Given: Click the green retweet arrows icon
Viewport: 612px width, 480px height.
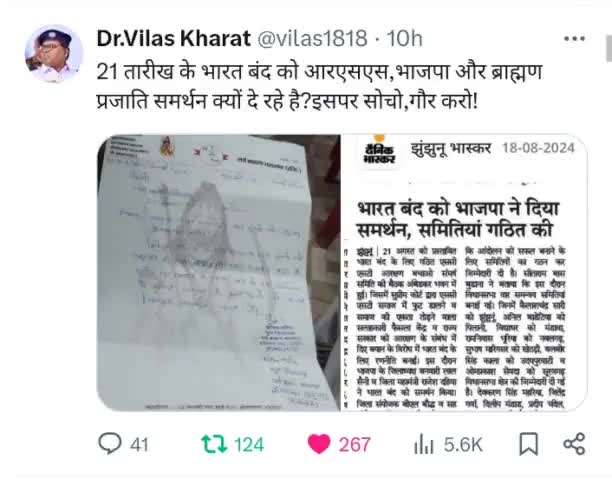Looking at the screenshot, I should (x=214, y=444).
